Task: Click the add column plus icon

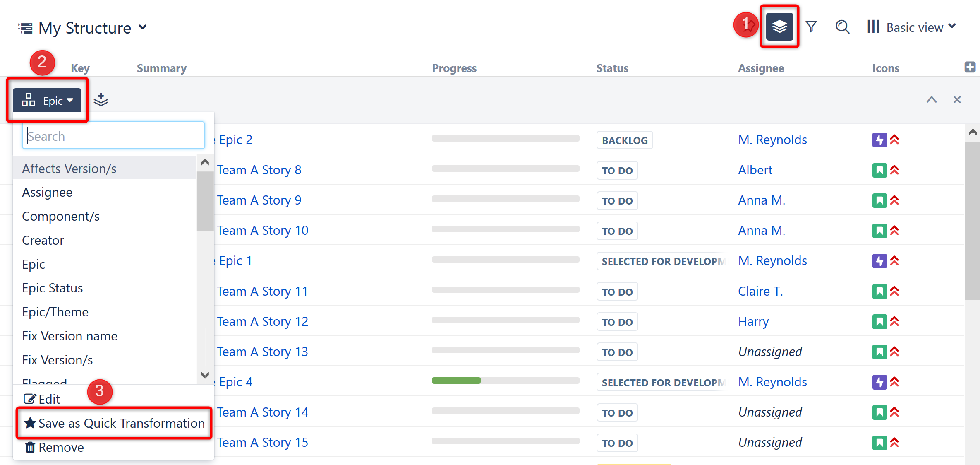Action: coord(970,67)
